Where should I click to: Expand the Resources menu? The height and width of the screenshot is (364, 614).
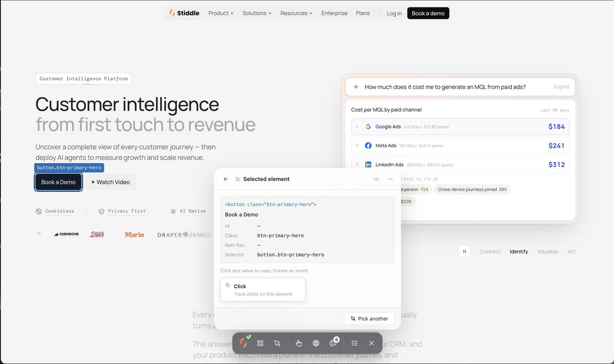[x=296, y=13]
